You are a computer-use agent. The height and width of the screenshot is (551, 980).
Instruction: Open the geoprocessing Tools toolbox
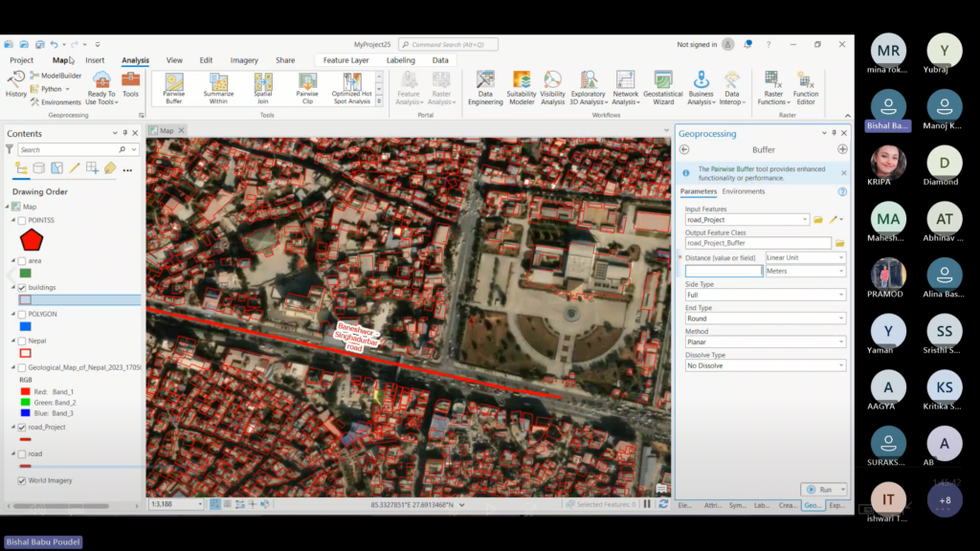coord(130,85)
